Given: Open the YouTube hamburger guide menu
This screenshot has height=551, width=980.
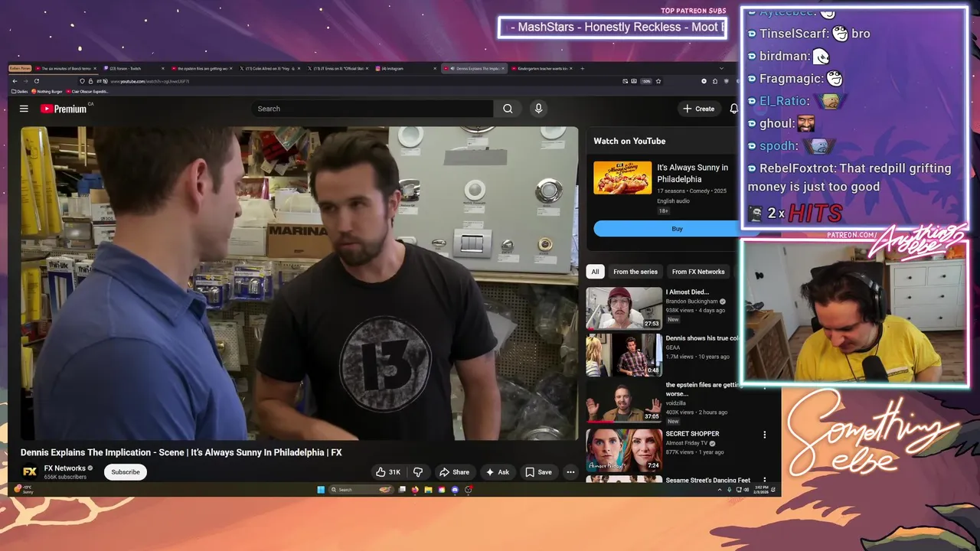Looking at the screenshot, I should coord(24,109).
